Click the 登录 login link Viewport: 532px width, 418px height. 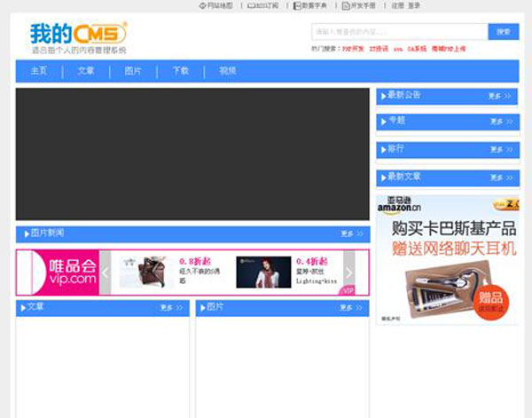(x=414, y=5)
